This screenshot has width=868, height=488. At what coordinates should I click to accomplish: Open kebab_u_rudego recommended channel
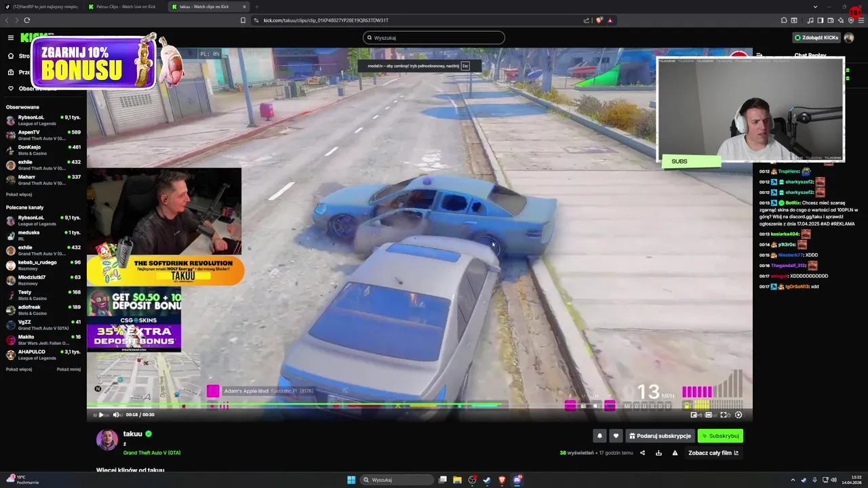click(43, 265)
